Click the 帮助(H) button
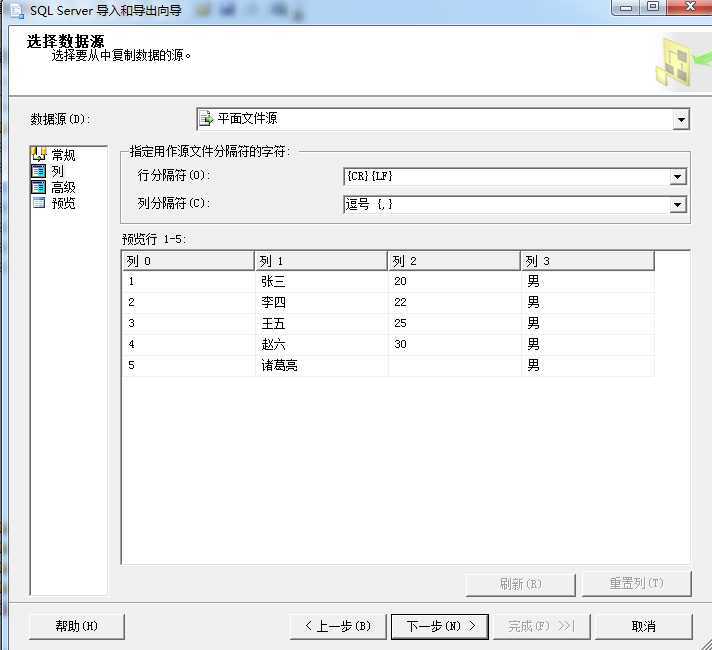Viewport: 712px width, 650px height. coord(77,626)
